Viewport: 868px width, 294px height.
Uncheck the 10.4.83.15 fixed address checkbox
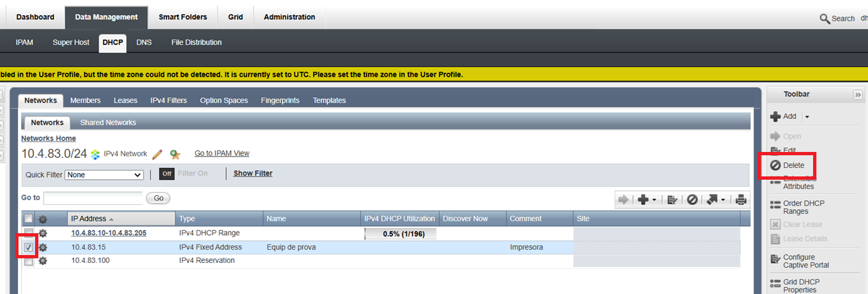coord(28,247)
